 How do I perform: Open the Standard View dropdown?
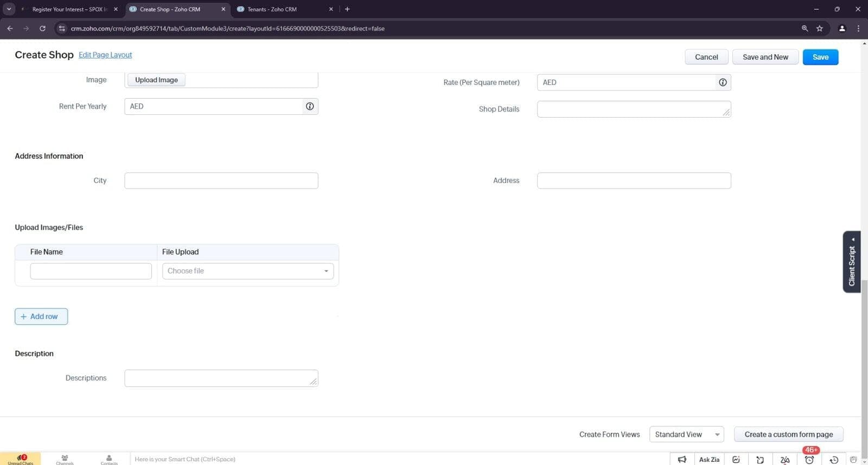[x=686, y=435]
